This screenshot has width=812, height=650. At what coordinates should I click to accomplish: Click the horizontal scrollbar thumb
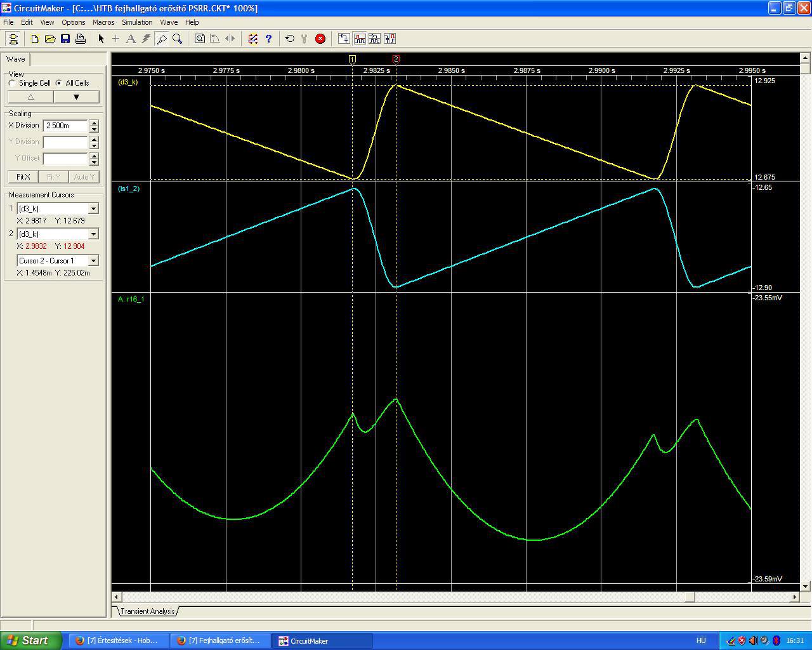click(690, 597)
